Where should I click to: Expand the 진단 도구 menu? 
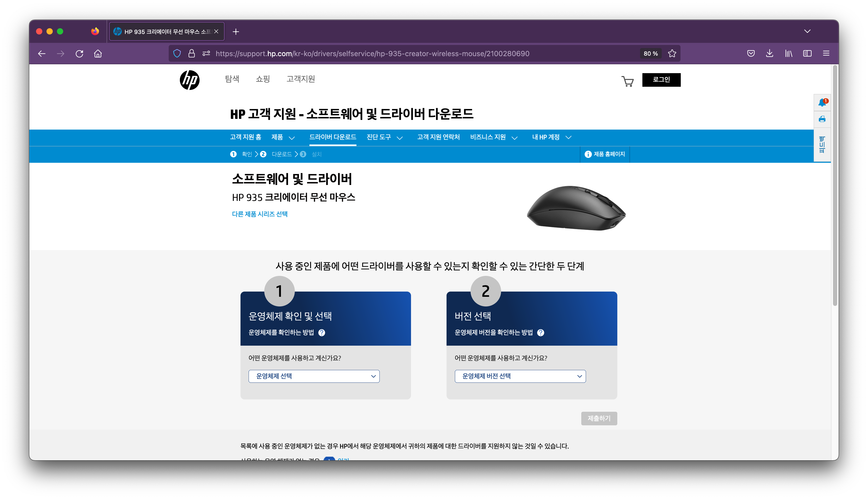(384, 137)
